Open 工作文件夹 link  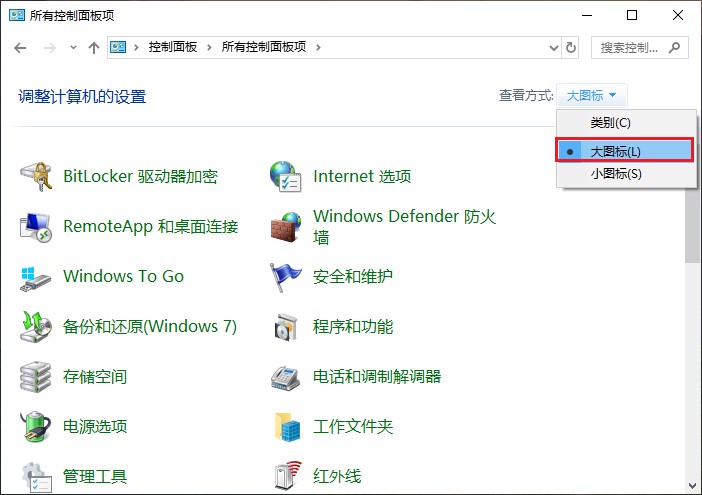tap(352, 427)
